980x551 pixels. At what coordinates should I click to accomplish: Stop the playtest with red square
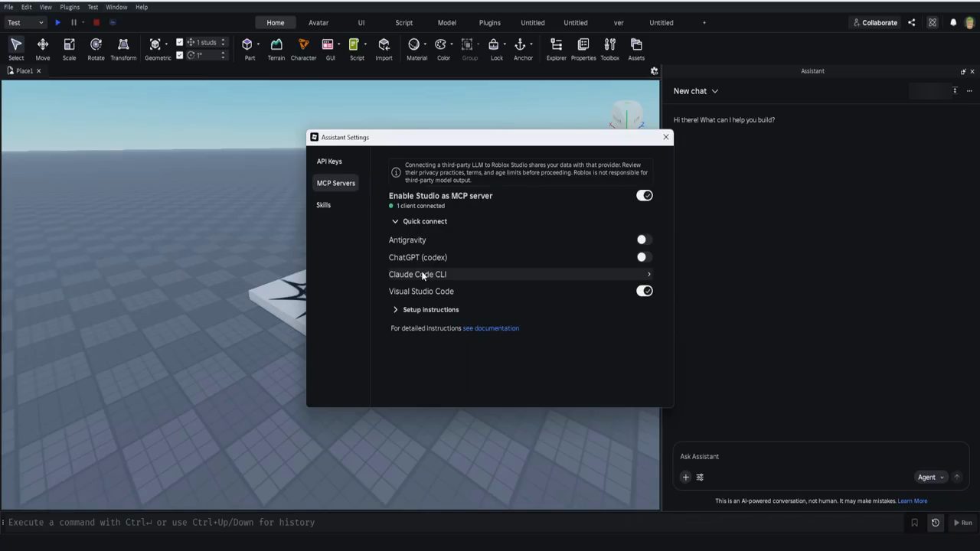point(96,22)
